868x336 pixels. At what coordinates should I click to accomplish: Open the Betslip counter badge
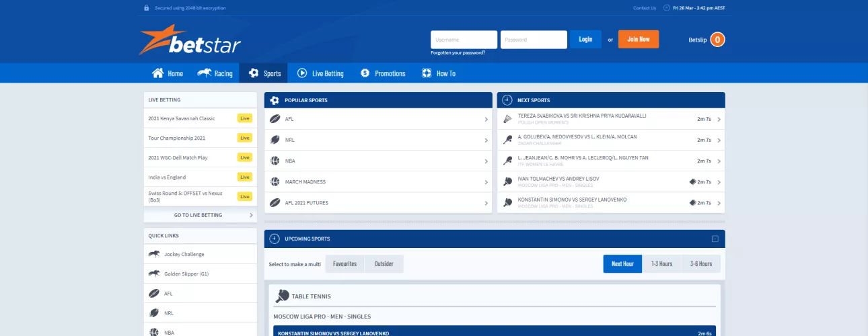point(717,40)
